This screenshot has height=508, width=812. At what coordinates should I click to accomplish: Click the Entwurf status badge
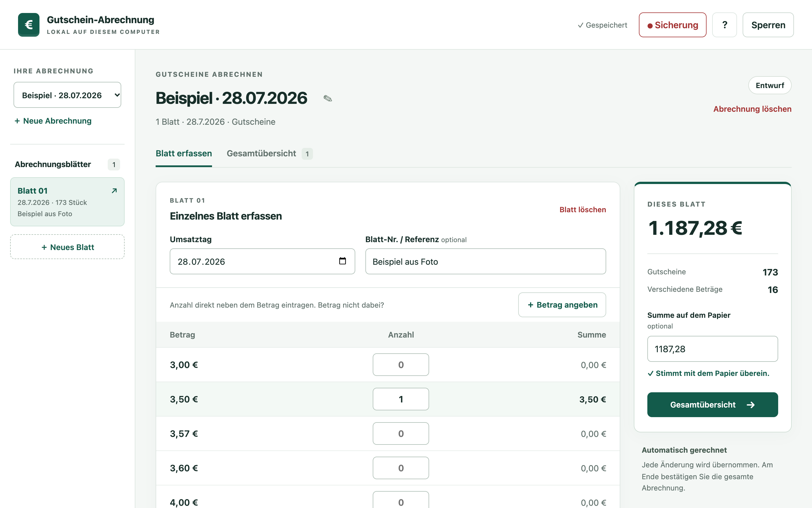[x=770, y=85]
